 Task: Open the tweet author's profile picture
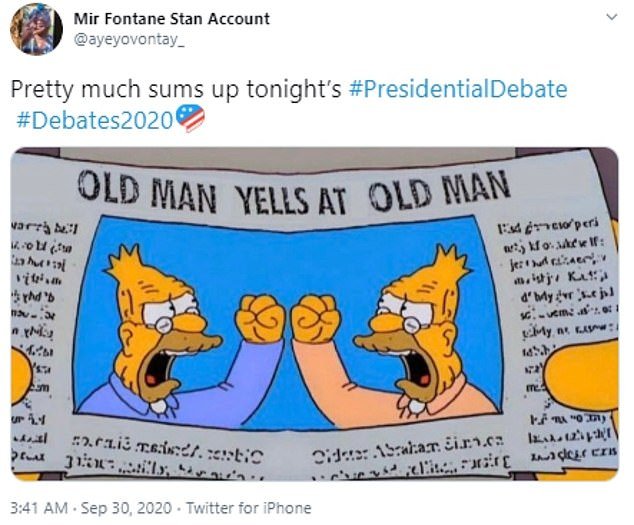coord(36,30)
